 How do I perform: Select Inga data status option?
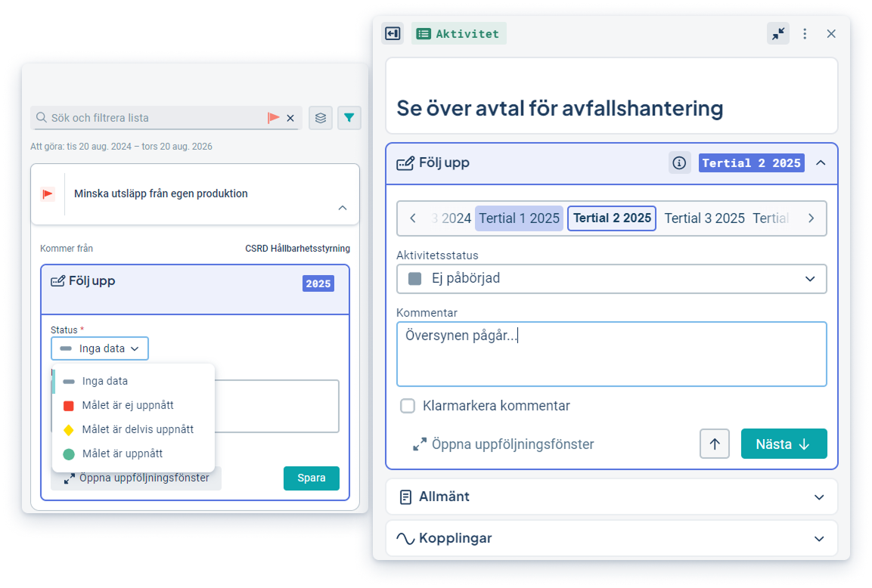click(x=133, y=381)
